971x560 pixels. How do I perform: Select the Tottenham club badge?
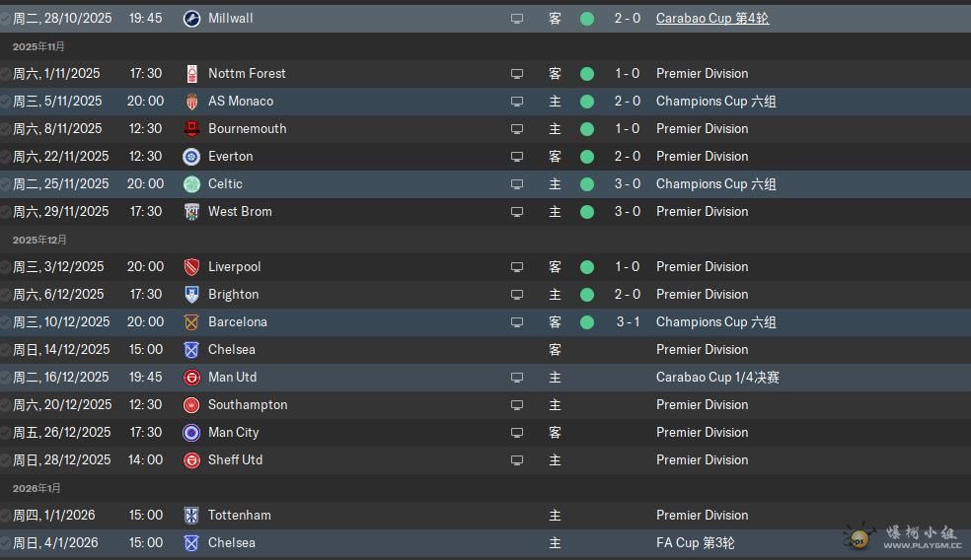click(191, 516)
